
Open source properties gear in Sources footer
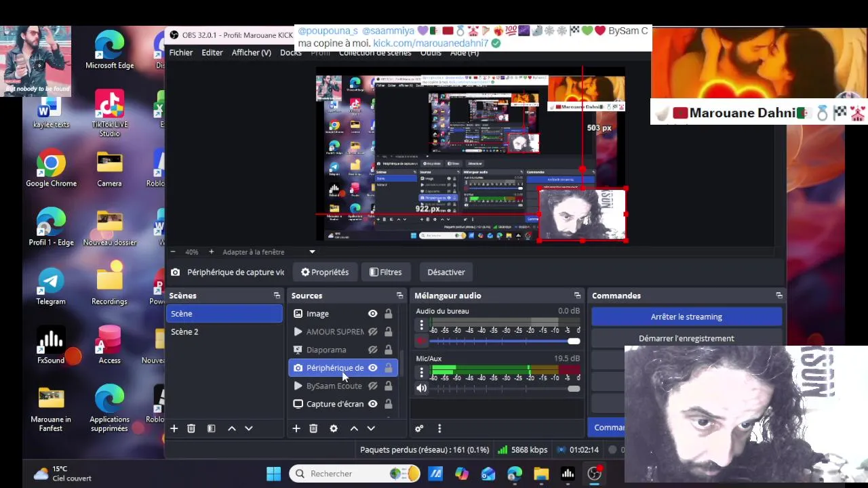point(334,428)
